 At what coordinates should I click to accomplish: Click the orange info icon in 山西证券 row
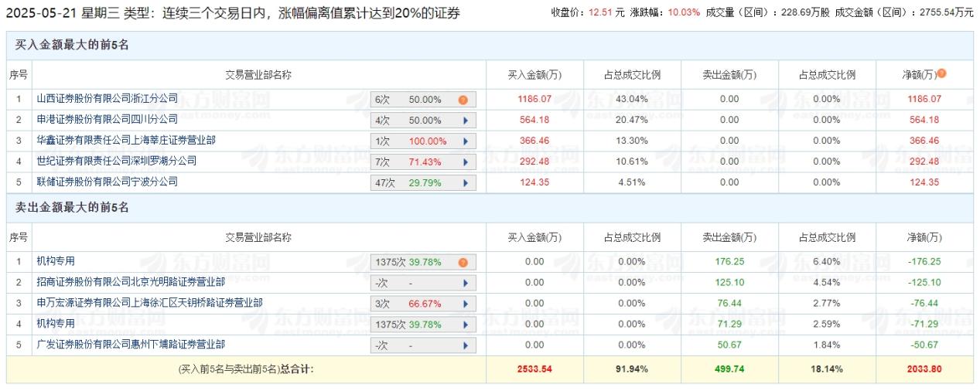click(463, 100)
